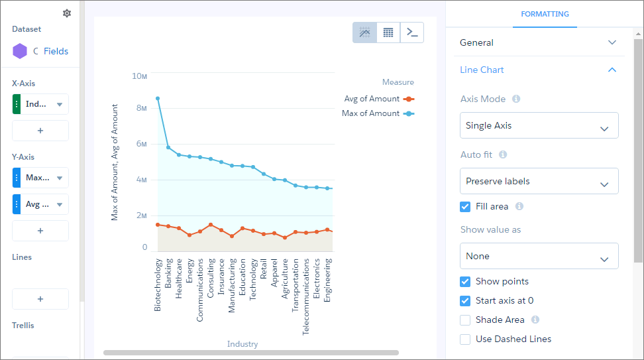Image resolution: width=644 pixels, height=360 pixels.
Task: Grab the Avg measure drag handle
Action: [17, 204]
